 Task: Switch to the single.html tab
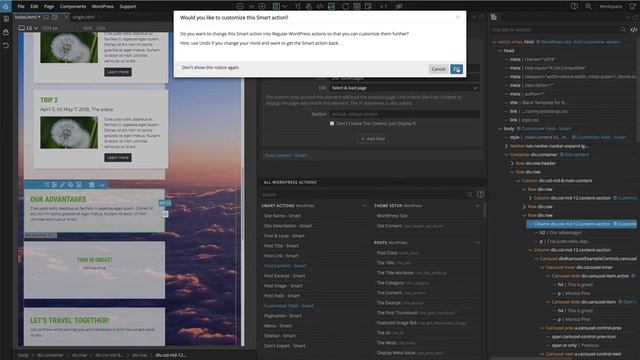tap(84, 17)
